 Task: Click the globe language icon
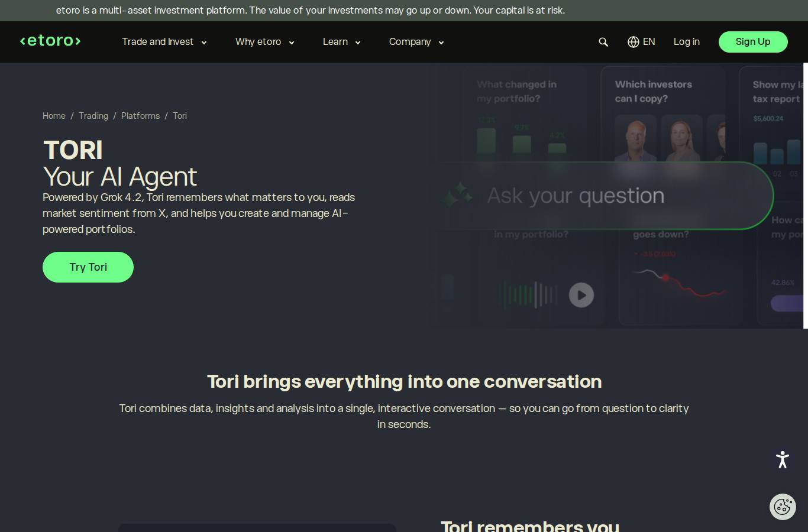tap(634, 42)
